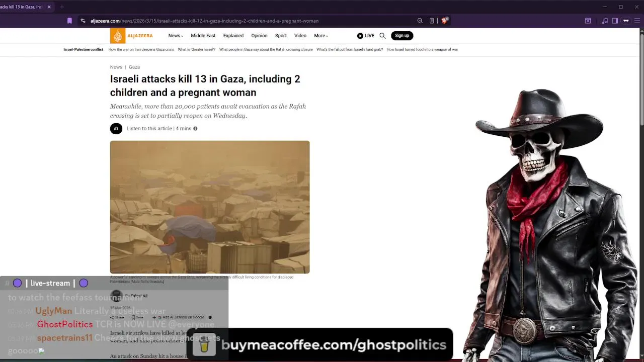Click the image caption about a powerful sandstorm
Viewport: 644px width, 362px height.
point(202,279)
